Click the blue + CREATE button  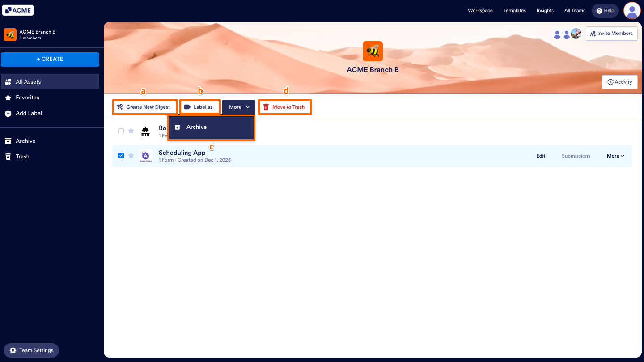point(50,59)
